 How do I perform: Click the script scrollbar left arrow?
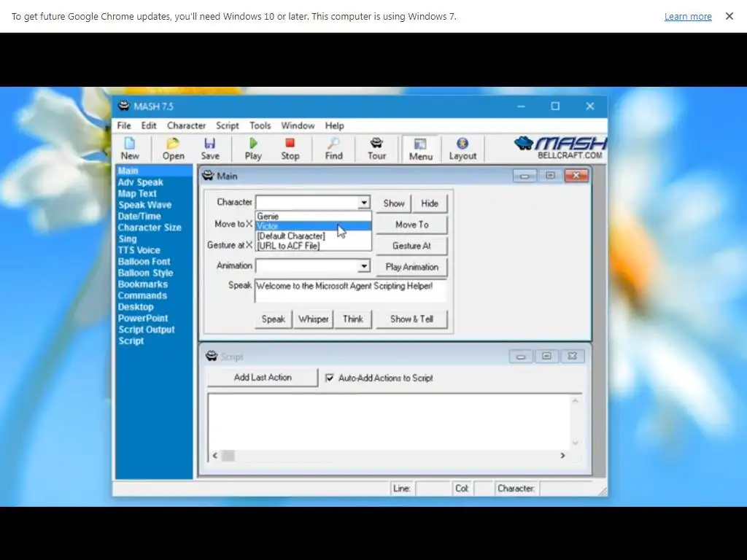tap(215, 456)
